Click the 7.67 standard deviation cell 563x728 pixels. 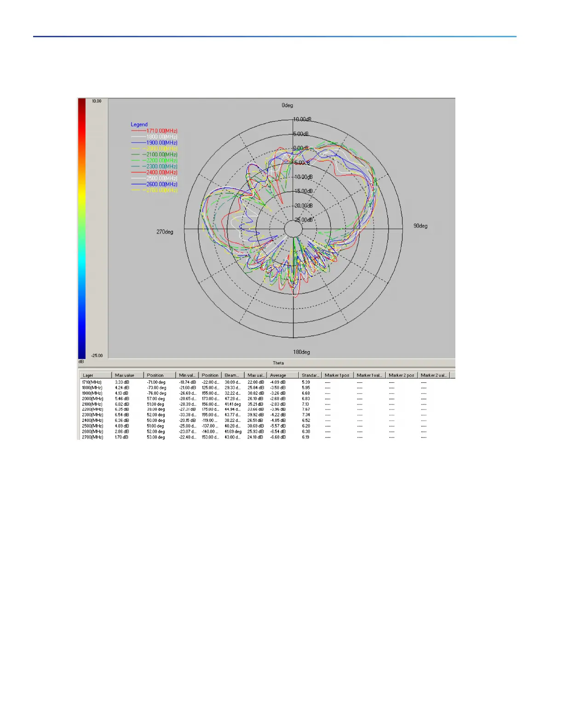pyautogui.click(x=306, y=409)
